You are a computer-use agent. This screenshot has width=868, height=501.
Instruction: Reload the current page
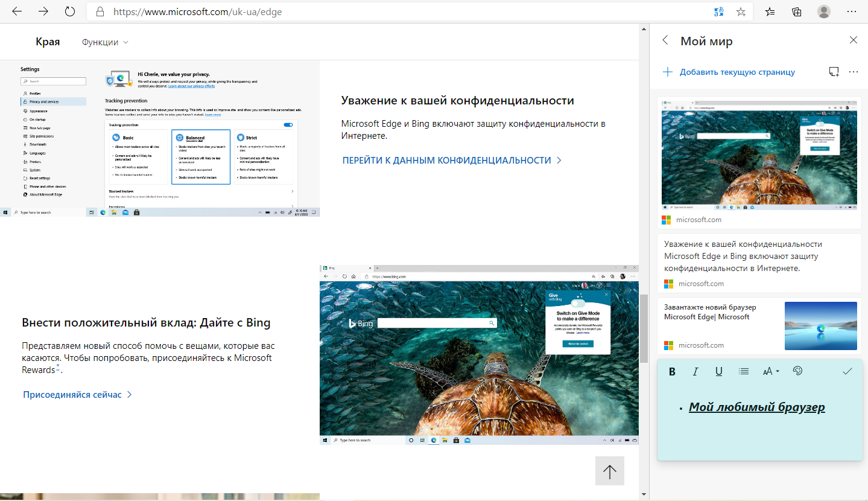[70, 11]
